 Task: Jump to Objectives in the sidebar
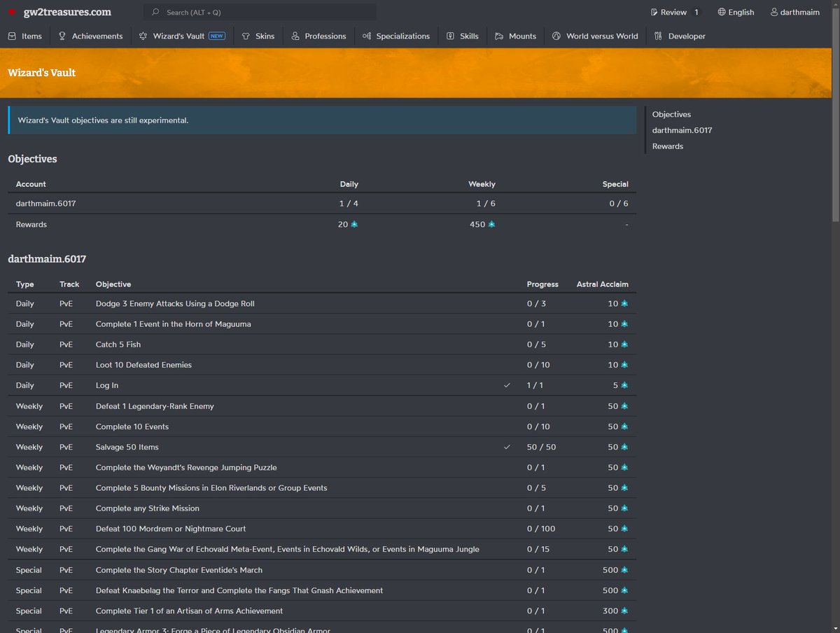pos(671,114)
